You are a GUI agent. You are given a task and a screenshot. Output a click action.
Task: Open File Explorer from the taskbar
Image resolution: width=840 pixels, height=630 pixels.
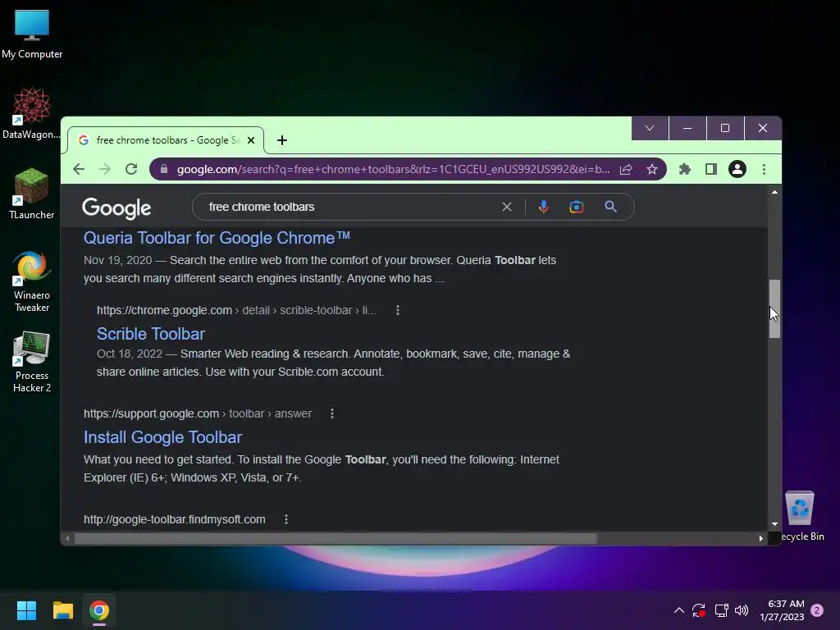[62, 610]
